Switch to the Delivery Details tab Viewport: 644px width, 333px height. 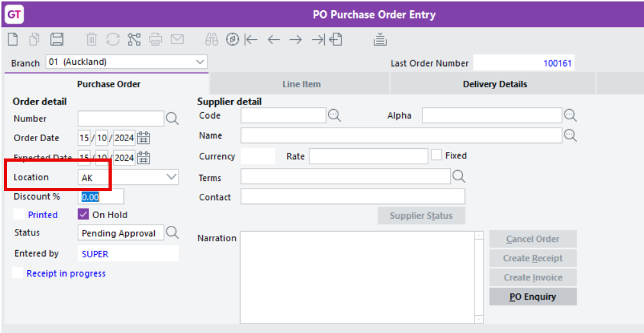495,84
